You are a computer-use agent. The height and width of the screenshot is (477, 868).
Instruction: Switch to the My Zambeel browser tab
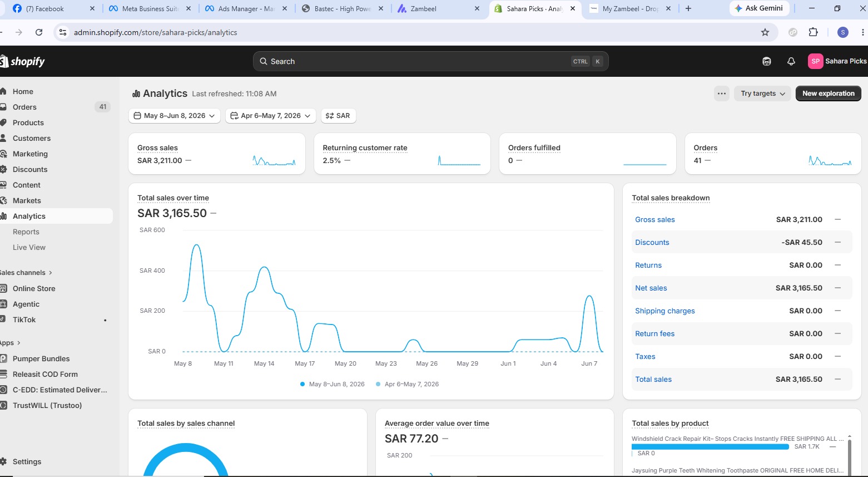click(x=630, y=9)
